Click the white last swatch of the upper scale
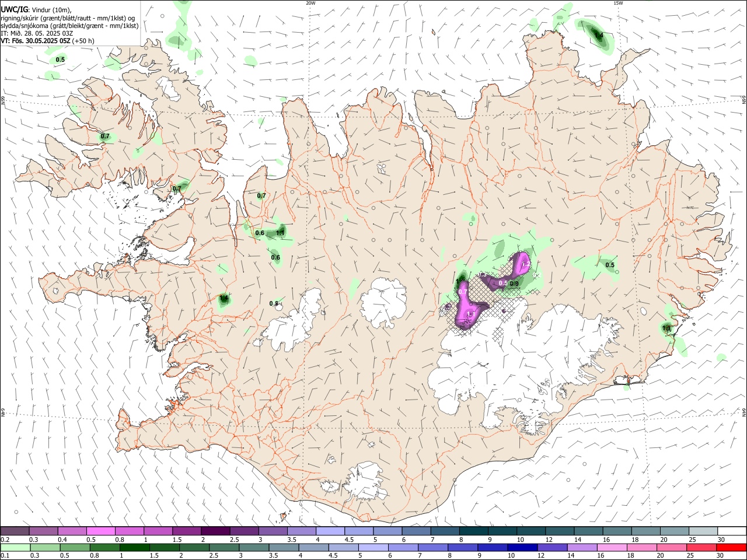 [732, 531]
